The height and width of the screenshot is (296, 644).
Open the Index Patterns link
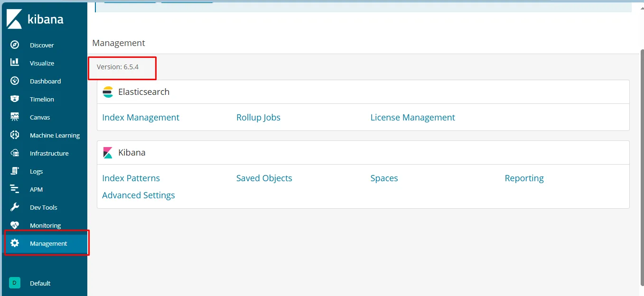pos(131,178)
